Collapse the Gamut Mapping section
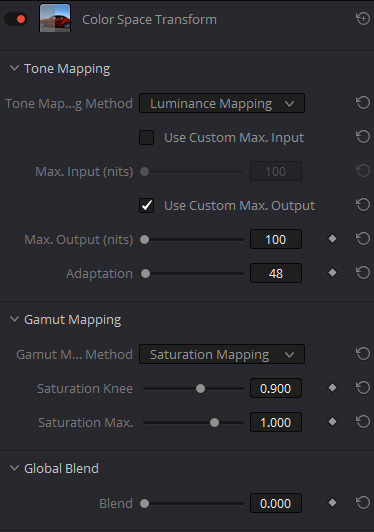 [14, 319]
